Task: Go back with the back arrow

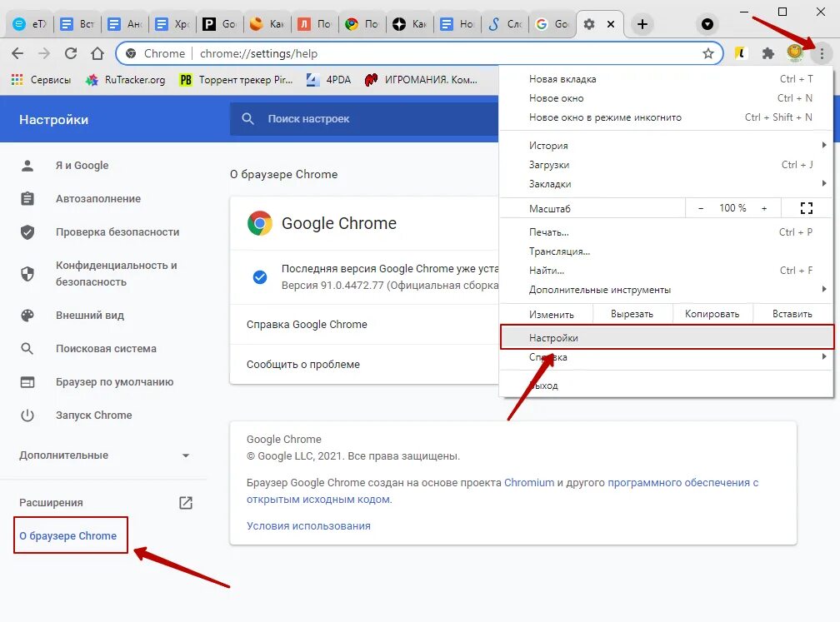Action: coord(17,53)
